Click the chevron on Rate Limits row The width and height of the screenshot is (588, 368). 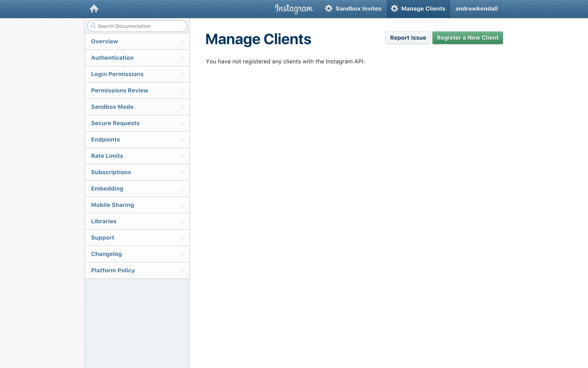coord(182,156)
